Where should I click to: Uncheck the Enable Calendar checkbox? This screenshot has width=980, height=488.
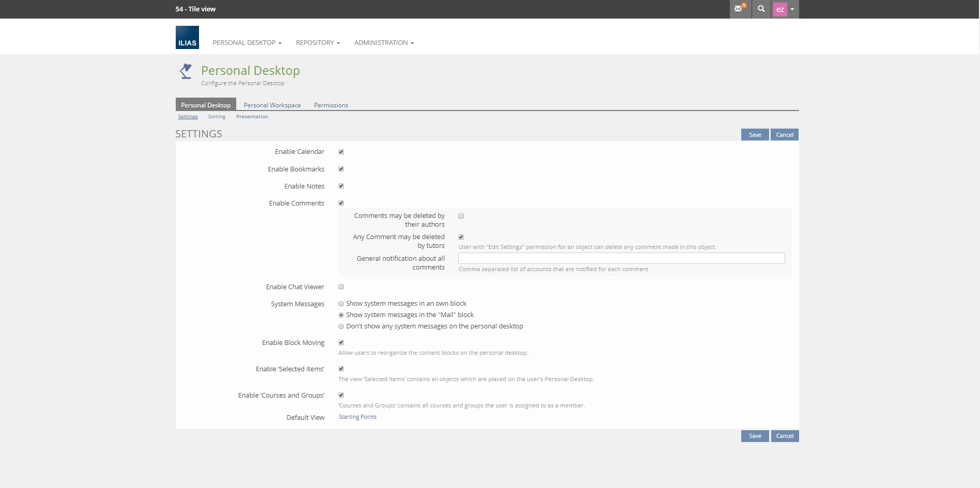click(x=341, y=152)
